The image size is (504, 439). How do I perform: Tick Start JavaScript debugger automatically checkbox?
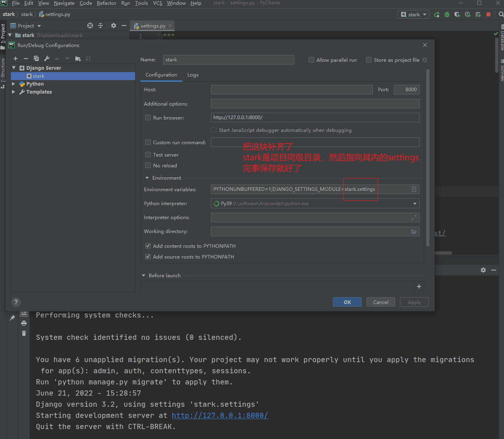click(x=214, y=130)
